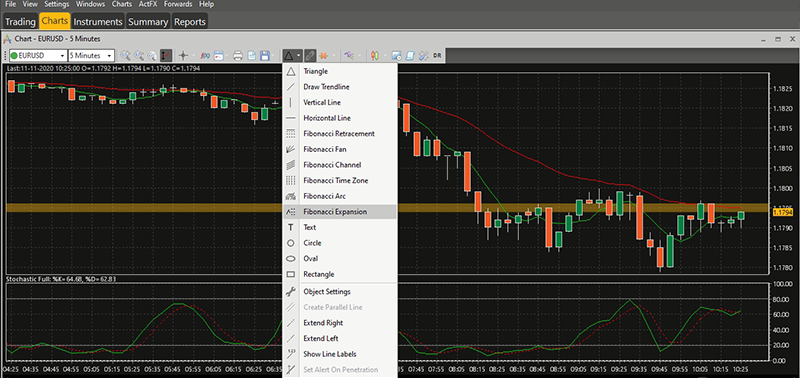
Task: Click the zoom in magnifier icon
Action: tap(126, 55)
